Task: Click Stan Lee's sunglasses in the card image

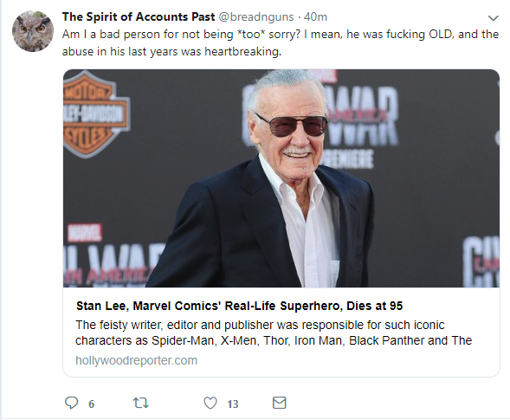Action: 292,126
